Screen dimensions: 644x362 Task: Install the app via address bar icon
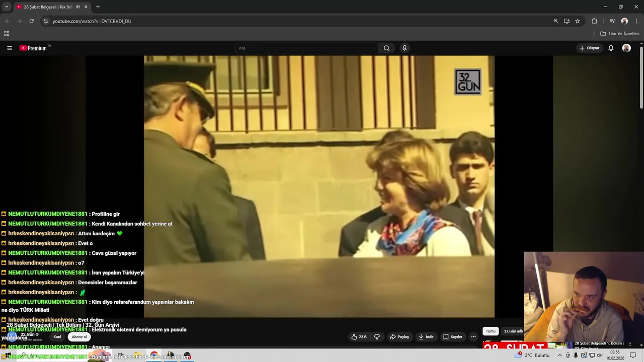pos(567,21)
